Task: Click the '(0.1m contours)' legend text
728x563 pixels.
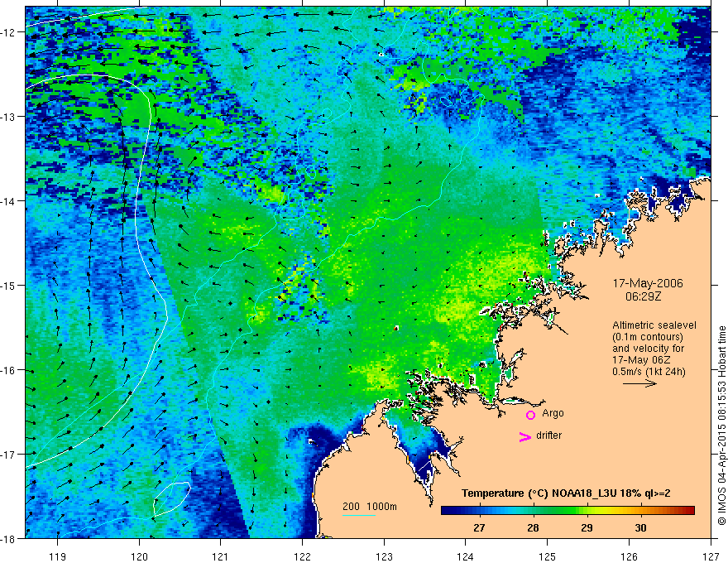Action: [x=648, y=337]
